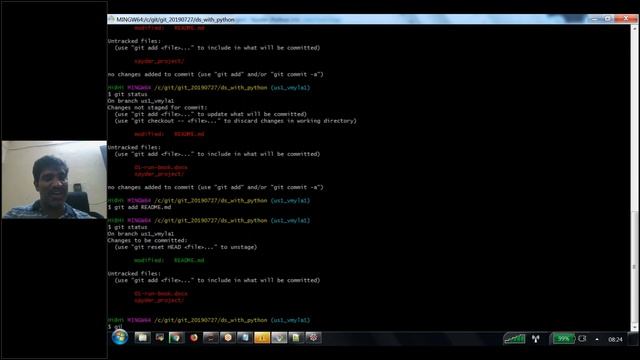The image size is (640, 360).
Task: Click the last prompt line at terminal bottom
Action: tap(115, 327)
